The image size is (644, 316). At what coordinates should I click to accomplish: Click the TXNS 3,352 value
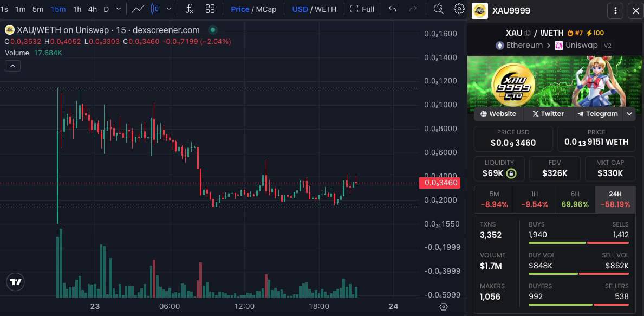tap(490, 235)
